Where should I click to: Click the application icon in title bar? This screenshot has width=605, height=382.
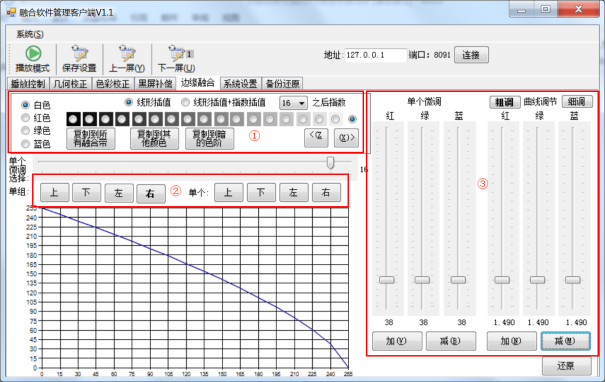pos(11,12)
